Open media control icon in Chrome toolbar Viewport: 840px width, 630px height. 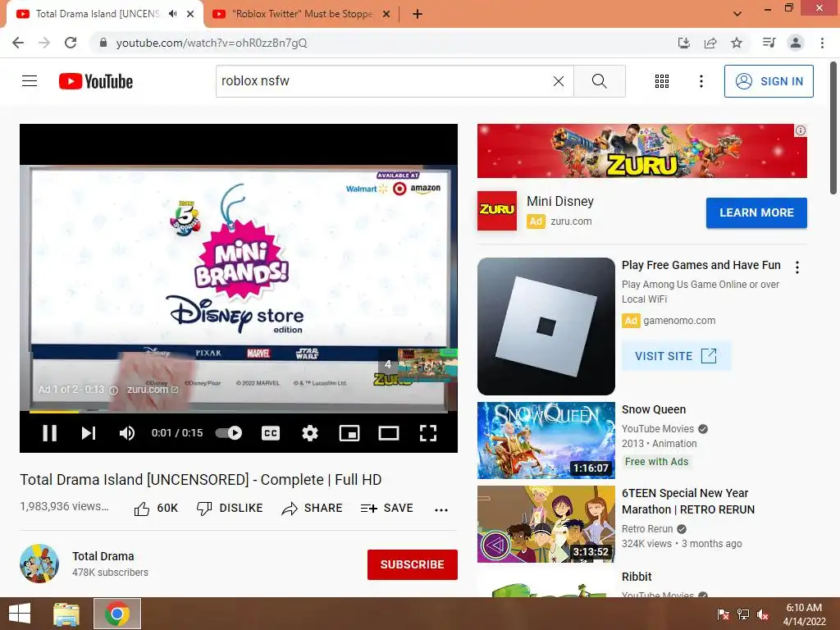[x=769, y=43]
